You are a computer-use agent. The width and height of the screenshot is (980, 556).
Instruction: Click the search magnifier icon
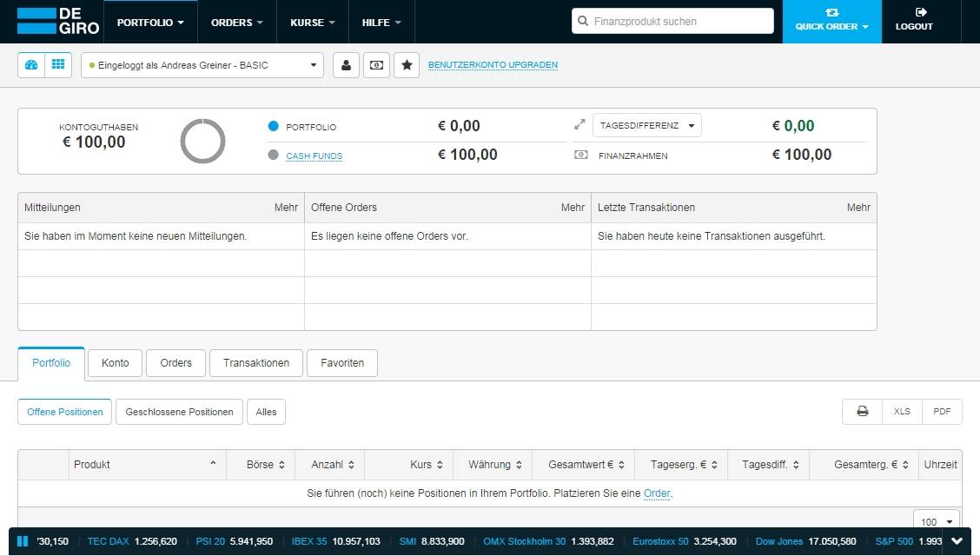tap(582, 21)
